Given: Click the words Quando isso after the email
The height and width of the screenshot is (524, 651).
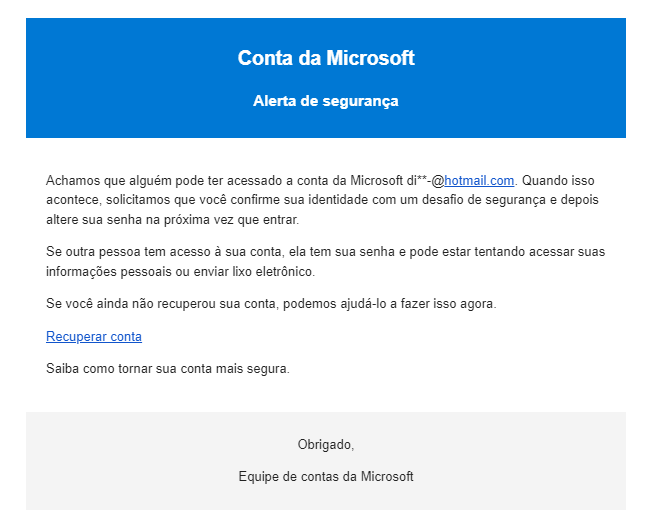Looking at the screenshot, I should 558,181.
